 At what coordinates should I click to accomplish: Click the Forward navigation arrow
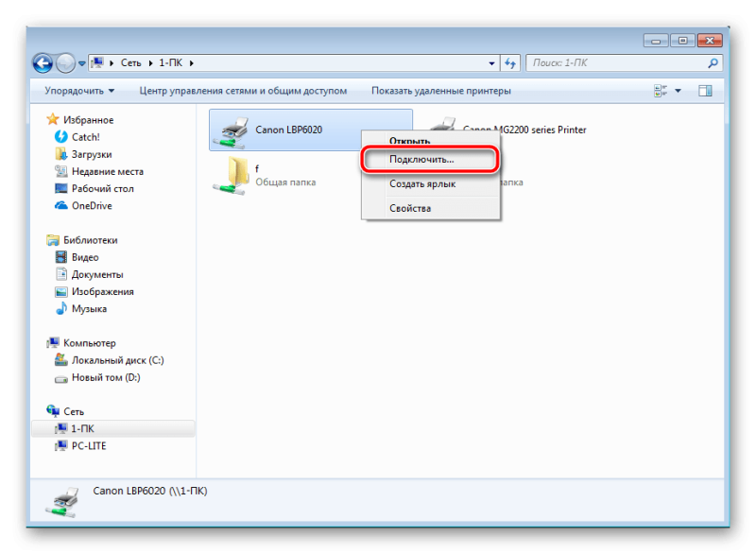click(65, 62)
